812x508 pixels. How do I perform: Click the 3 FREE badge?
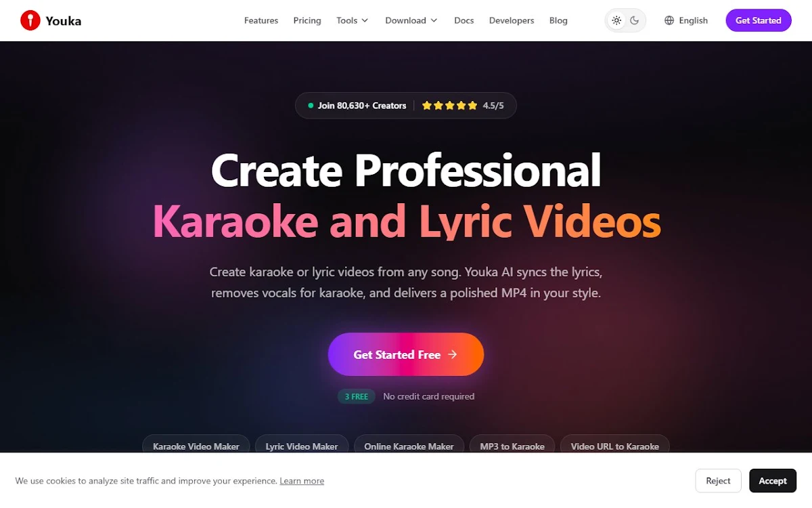pyautogui.click(x=357, y=396)
